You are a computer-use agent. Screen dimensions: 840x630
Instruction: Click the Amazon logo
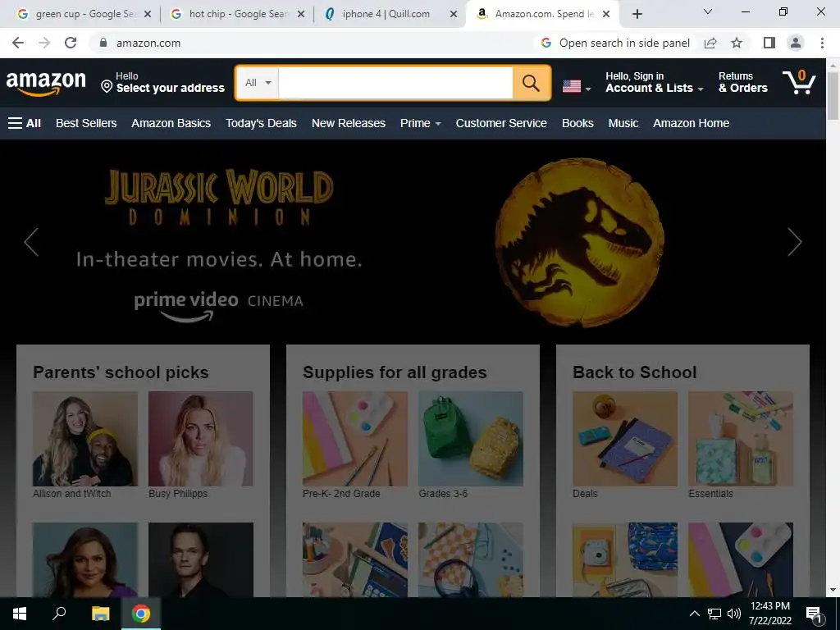tap(46, 83)
